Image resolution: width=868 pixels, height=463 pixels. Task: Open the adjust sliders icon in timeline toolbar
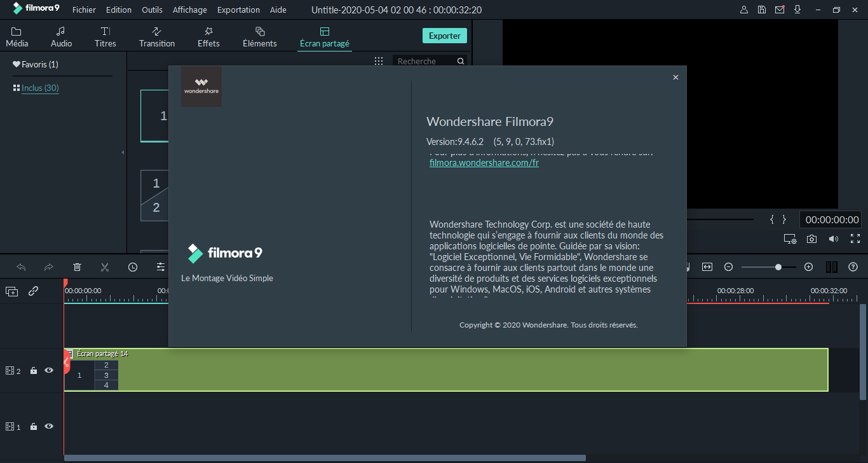point(161,267)
